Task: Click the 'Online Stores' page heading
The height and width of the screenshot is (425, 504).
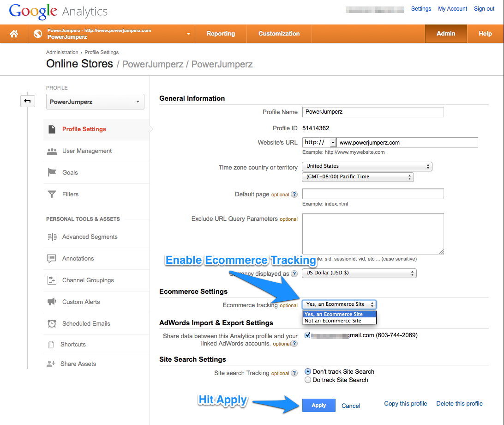Action: (80, 64)
